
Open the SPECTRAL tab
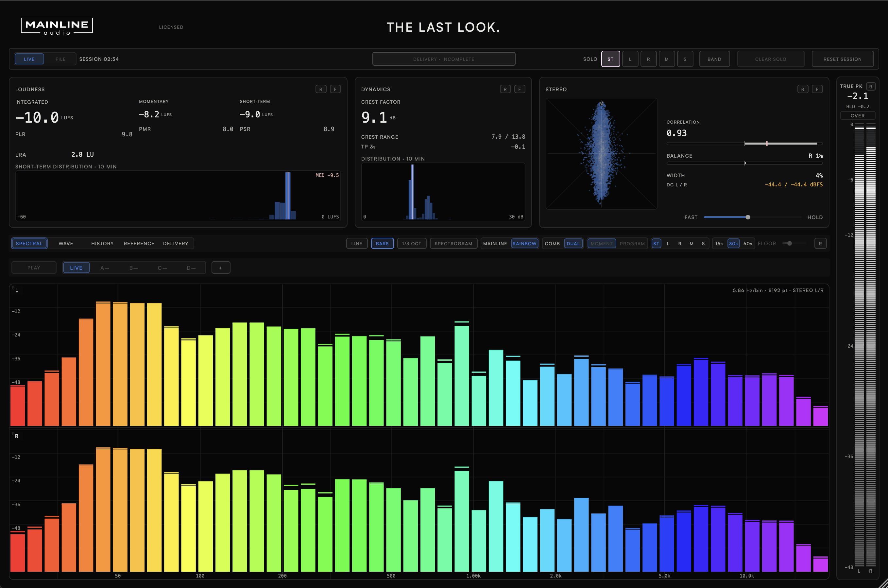29,243
